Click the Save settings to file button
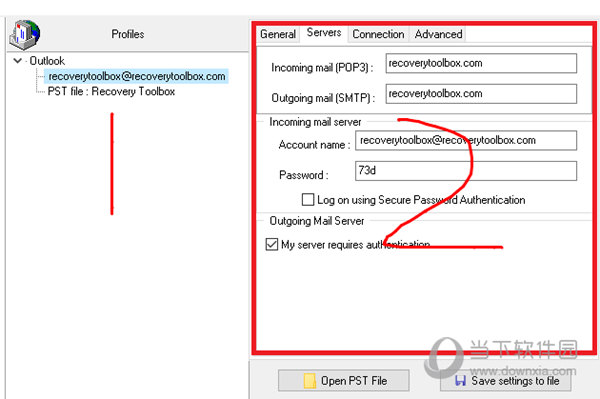This screenshot has height=399, width=600. pos(505,381)
